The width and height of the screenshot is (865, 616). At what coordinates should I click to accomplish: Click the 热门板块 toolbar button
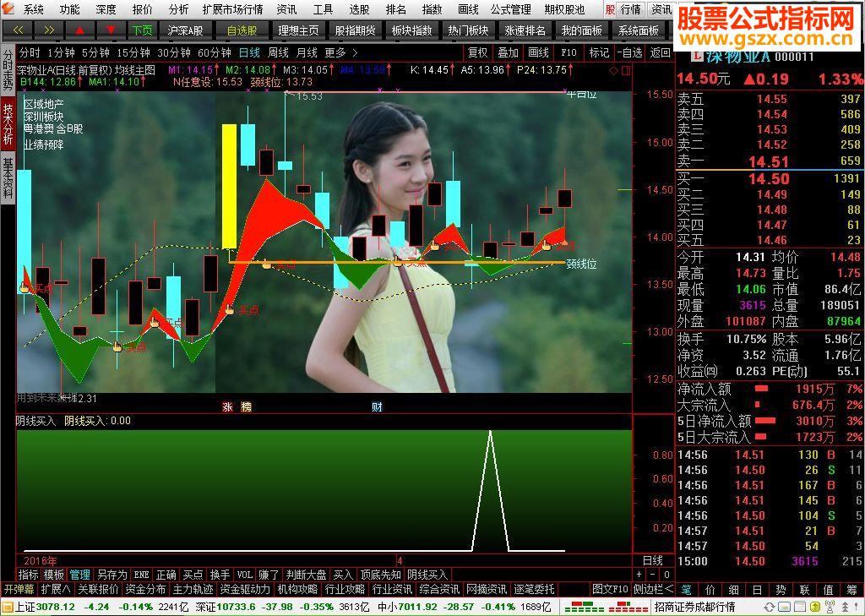[x=468, y=30]
